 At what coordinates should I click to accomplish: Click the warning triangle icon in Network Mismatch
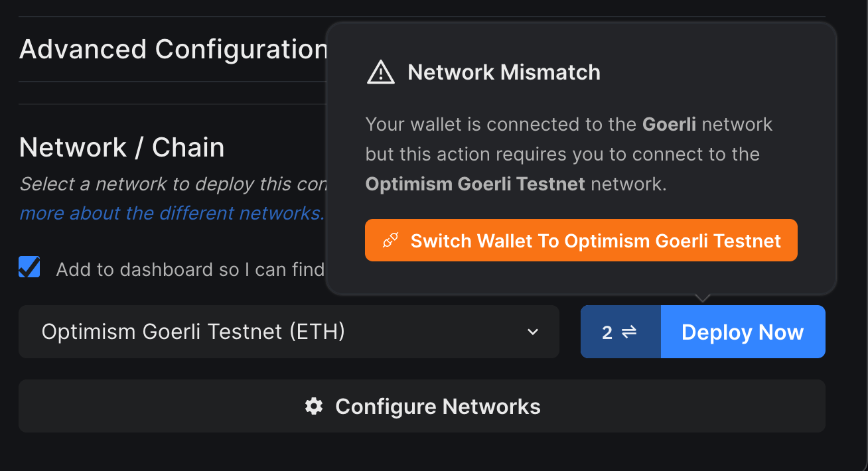click(379, 72)
